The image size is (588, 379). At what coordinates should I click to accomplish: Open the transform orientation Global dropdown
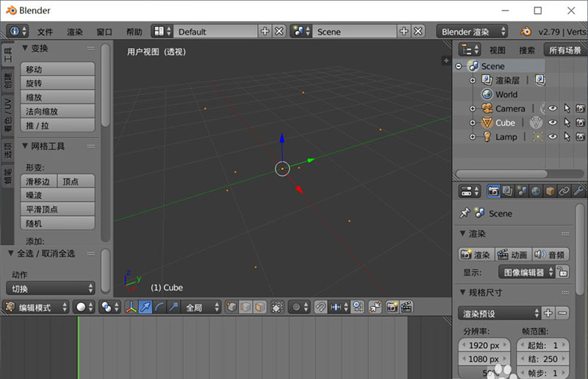pos(201,308)
